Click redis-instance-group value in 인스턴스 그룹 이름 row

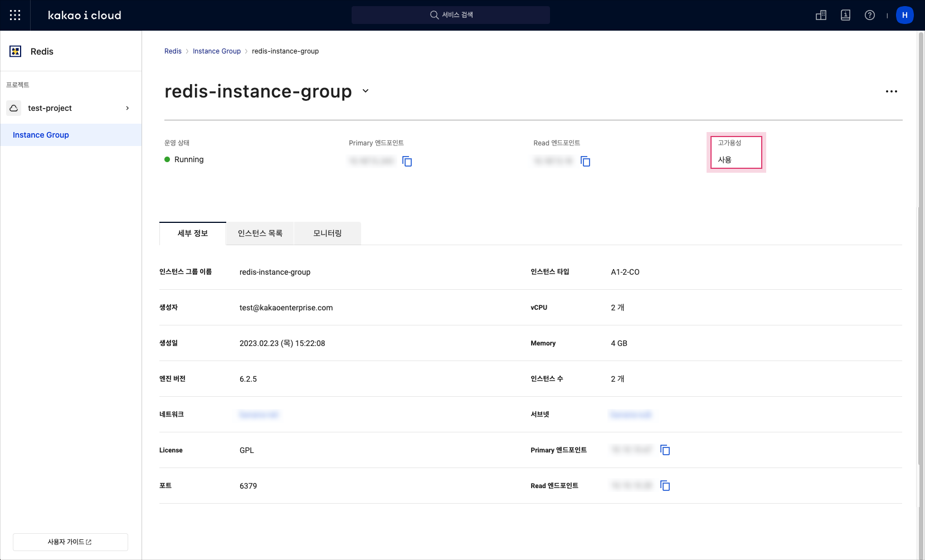coord(275,272)
